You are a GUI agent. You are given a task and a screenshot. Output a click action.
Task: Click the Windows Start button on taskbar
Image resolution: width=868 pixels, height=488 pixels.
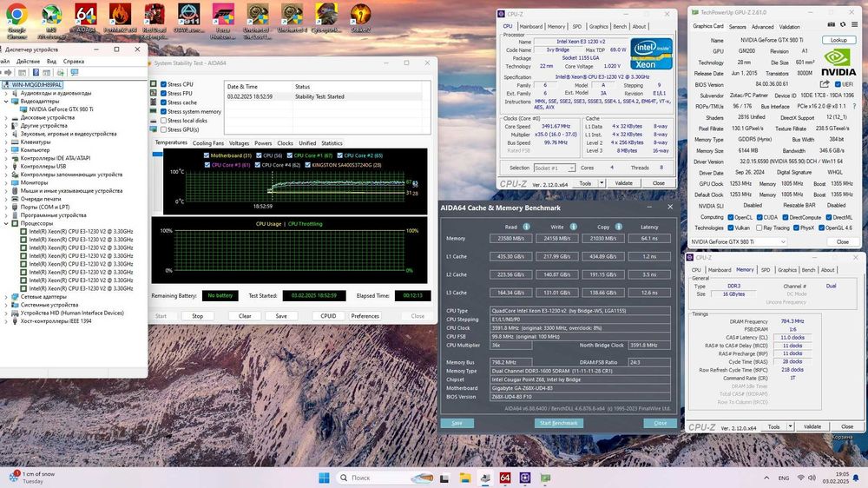pyautogui.click(x=325, y=478)
